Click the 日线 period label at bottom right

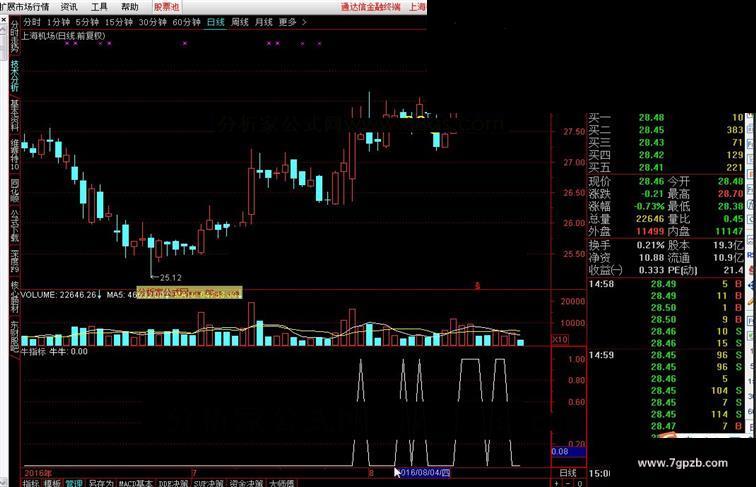tap(567, 473)
